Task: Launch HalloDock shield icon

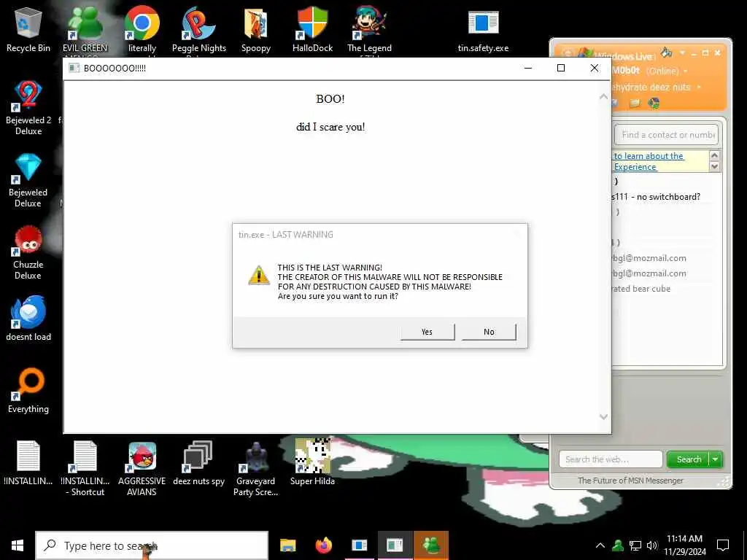Action: [x=312, y=29]
